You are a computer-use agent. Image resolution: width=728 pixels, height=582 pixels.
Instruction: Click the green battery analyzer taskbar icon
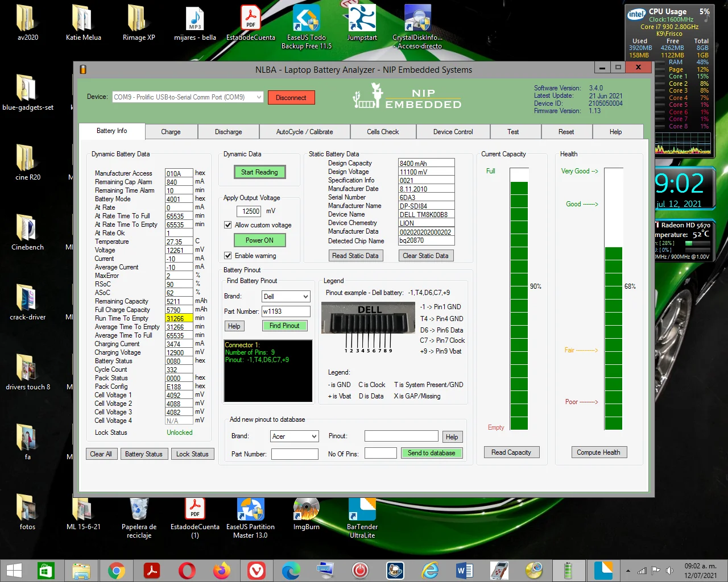coord(568,570)
